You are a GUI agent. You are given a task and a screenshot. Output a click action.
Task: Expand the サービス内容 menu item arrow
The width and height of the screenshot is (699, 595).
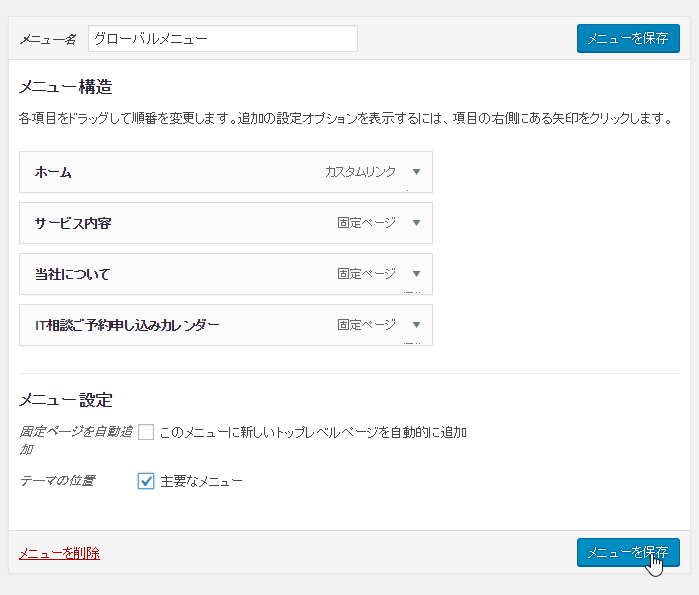pyautogui.click(x=416, y=222)
